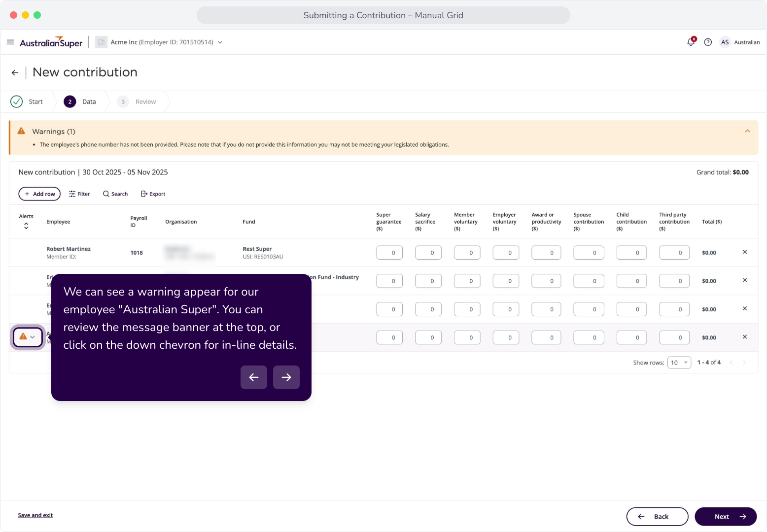
Task: Collapse the Warnings banner chevron
Action: tap(747, 131)
